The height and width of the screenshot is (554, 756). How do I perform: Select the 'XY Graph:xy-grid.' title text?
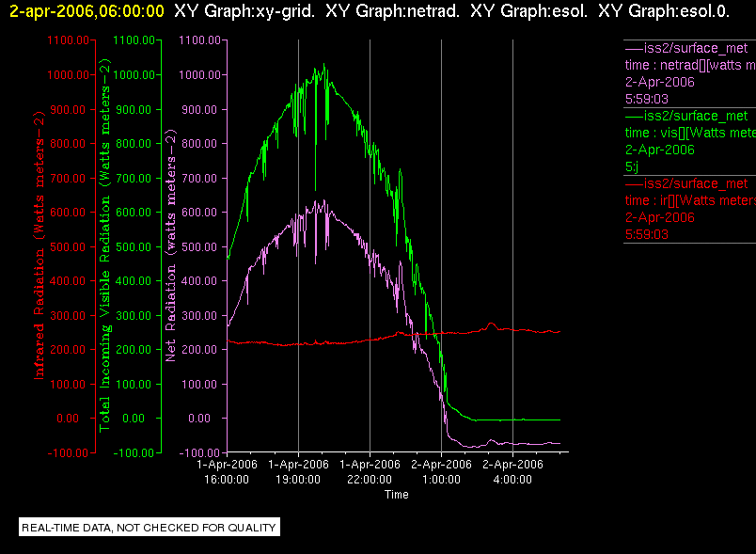click(x=244, y=11)
